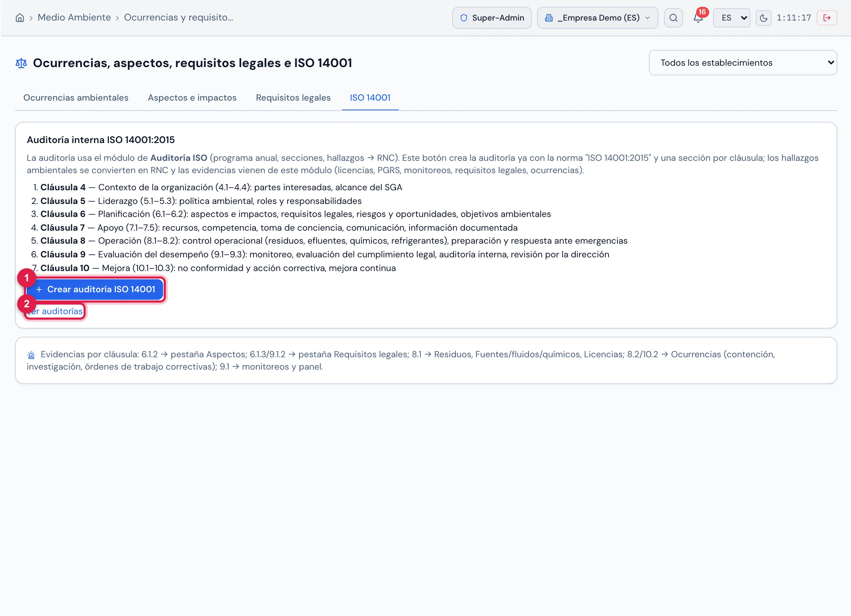Viewport: 851px width, 616px height.
Task: Click the siren icon by Evidencias text
Action: coord(31,355)
